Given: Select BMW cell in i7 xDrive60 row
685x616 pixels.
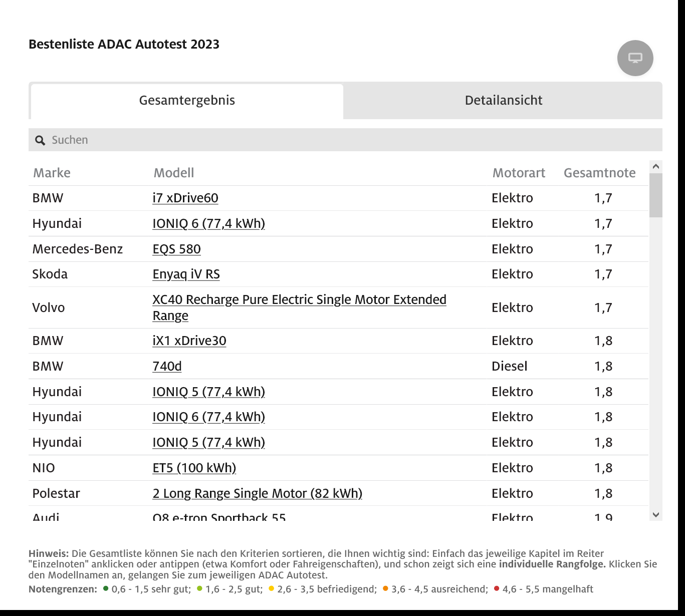Looking at the screenshot, I should coord(48,198).
